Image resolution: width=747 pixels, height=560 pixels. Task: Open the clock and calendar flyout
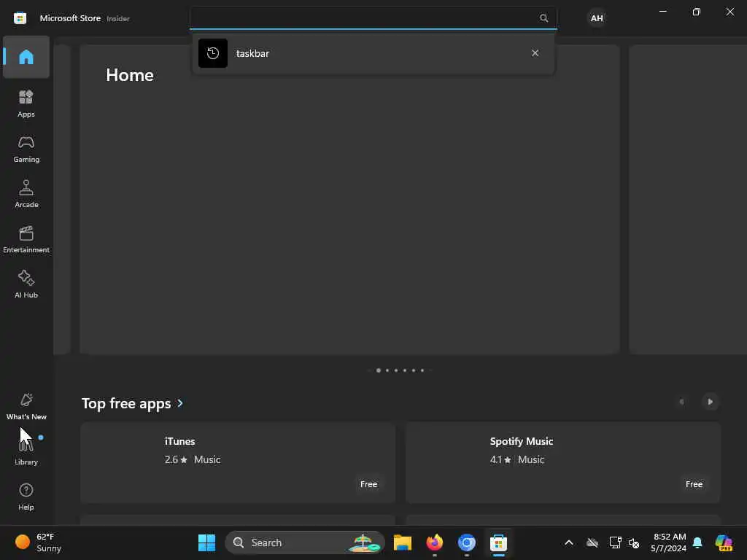tap(669, 542)
